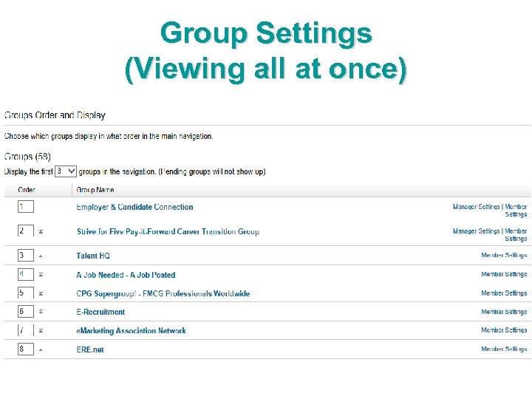This screenshot has width=532, height=399.
Task: Open the Employer & Candidate Connection group
Action: (x=134, y=207)
